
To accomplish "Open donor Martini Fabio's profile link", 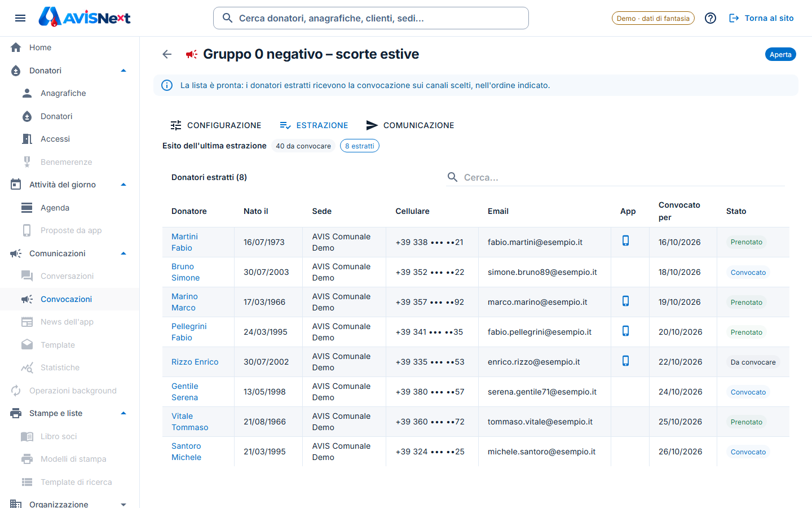I will [184, 242].
